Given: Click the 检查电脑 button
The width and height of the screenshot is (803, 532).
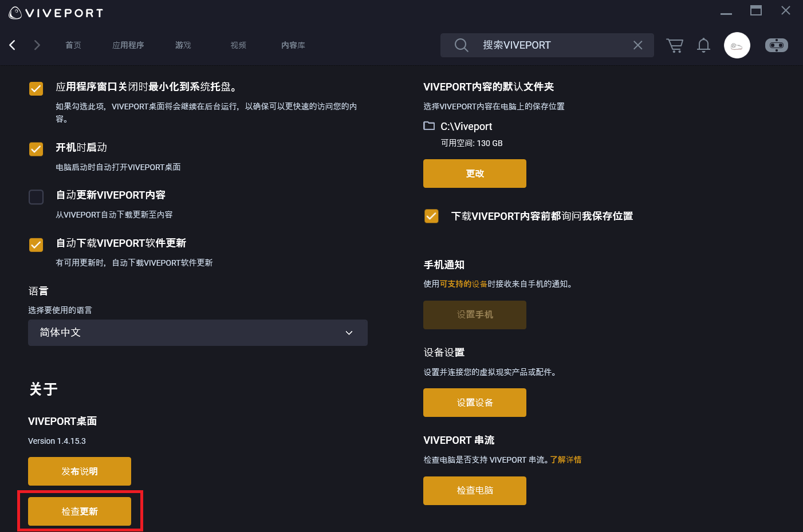Looking at the screenshot, I should pos(475,491).
